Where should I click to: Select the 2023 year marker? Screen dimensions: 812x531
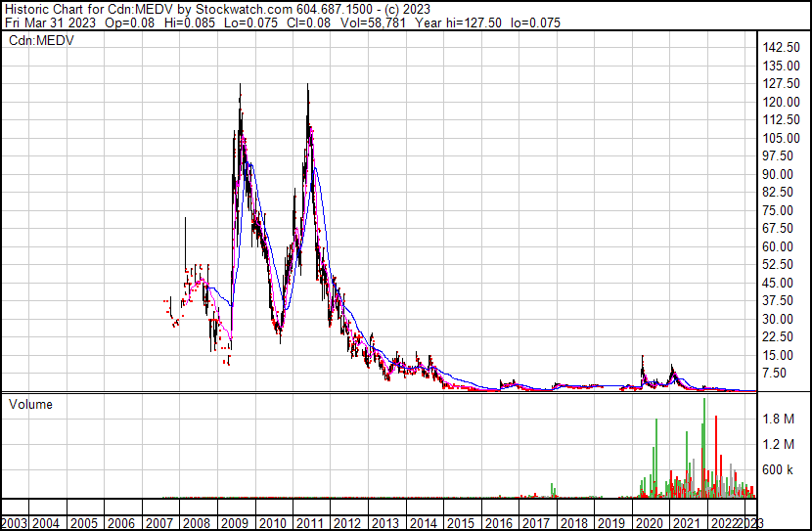tap(751, 522)
